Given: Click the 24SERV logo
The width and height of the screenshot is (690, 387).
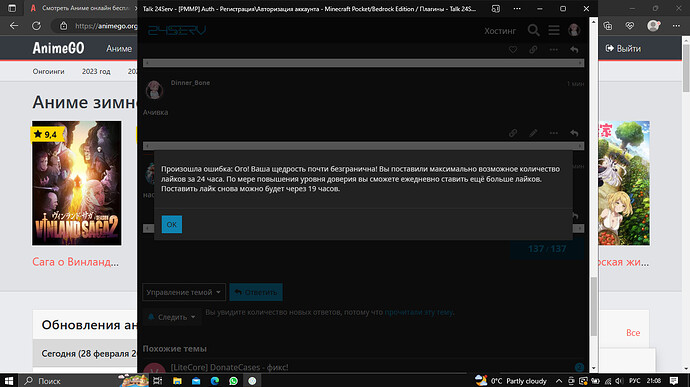Looking at the screenshot, I should 177,30.
